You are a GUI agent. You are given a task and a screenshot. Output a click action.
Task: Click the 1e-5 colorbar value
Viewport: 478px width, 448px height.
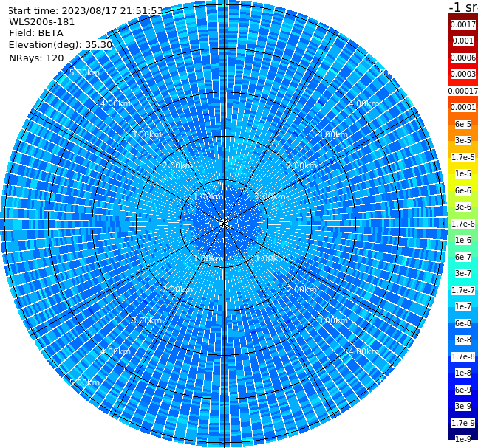(463, 174)
